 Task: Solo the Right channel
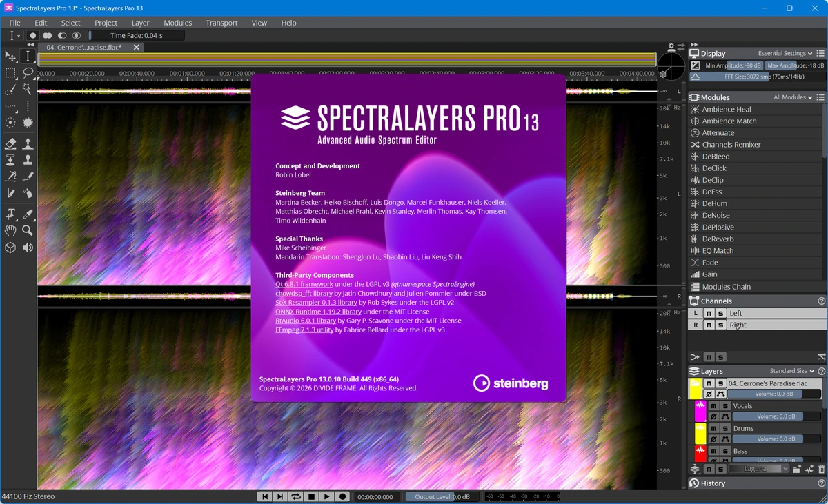tap(720, 325)
